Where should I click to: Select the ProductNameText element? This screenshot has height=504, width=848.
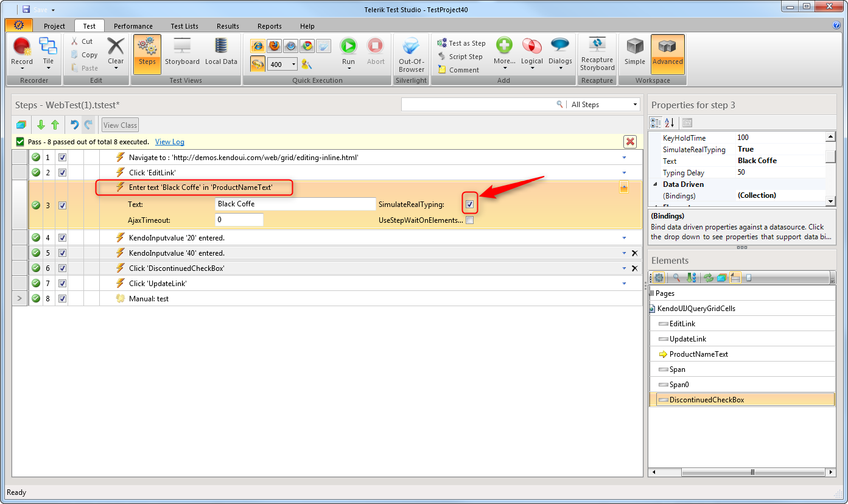[699, 354]
